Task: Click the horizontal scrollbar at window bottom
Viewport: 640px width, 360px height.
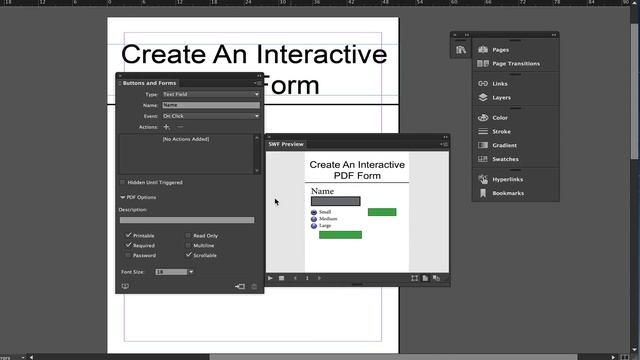Action: point(393,357)
